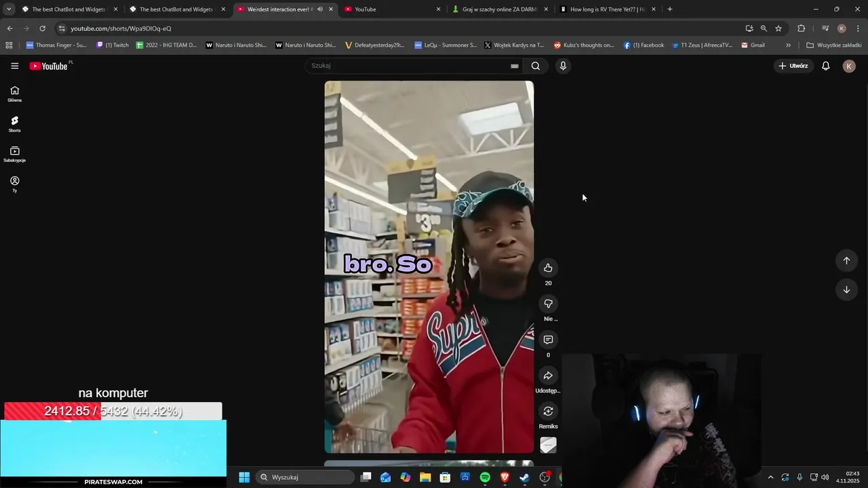Open the YouTube hamburger guide menu
Viewport: 868px width, 488px height.
coord(14,66)
